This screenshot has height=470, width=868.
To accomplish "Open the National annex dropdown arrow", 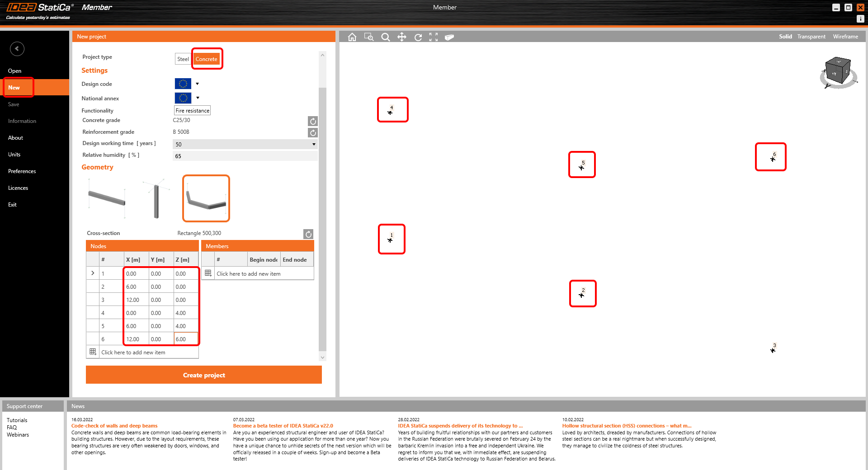I will point(197,98).
